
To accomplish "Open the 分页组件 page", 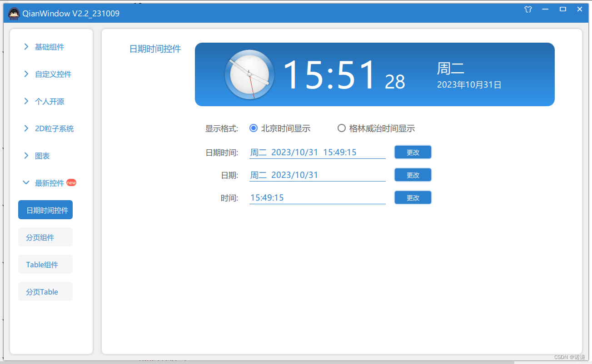I will 45,237.
